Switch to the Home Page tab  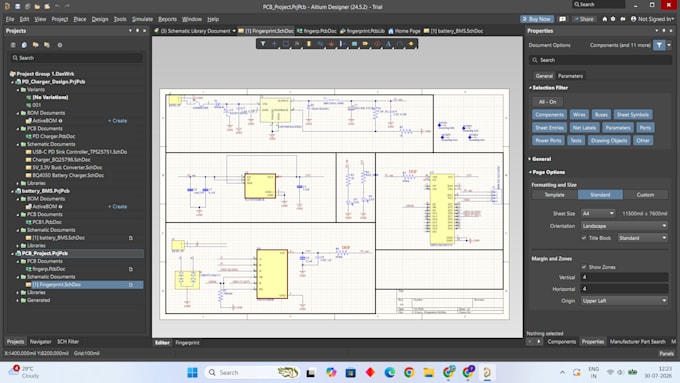404,31
